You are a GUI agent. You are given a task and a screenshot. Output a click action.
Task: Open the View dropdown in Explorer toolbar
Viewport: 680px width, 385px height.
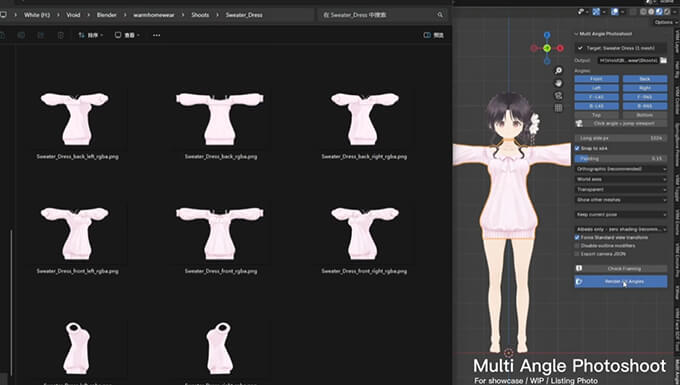tap(127, 35)
